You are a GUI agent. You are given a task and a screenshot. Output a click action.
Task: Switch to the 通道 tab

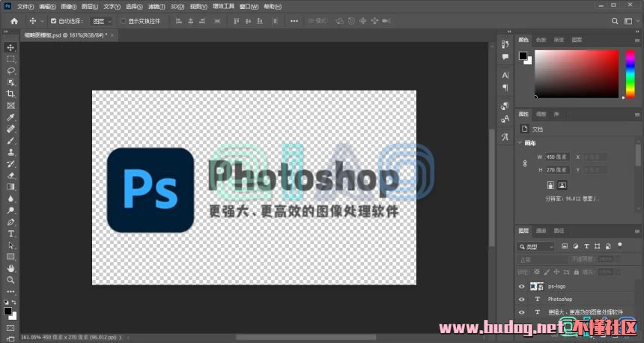(541, 231)
